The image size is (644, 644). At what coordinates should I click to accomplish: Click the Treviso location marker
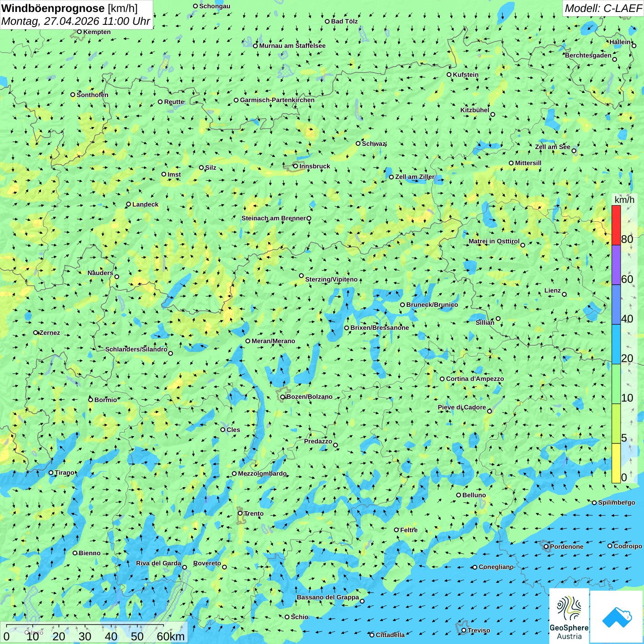(464, 630)
